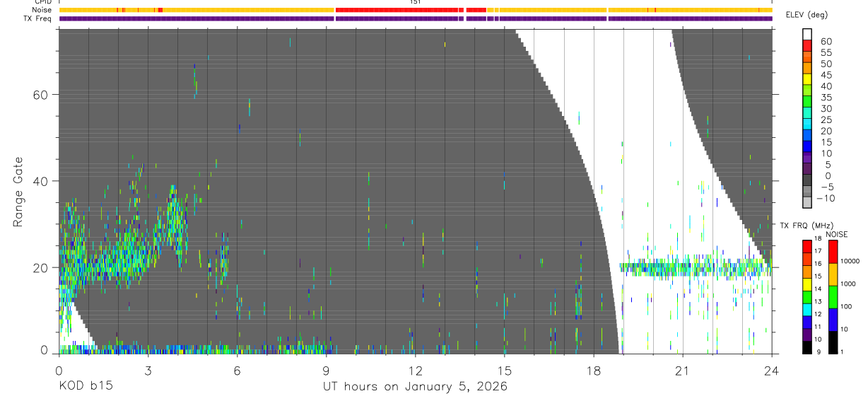The width and height of the screenshot is (868, 401).
Task: Click the white top segment of ELEV colorbar
Action: pos(807,35)
